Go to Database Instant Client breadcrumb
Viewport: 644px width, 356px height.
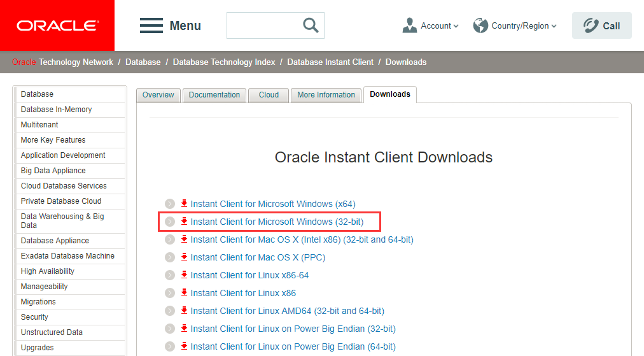coord(330,62)
